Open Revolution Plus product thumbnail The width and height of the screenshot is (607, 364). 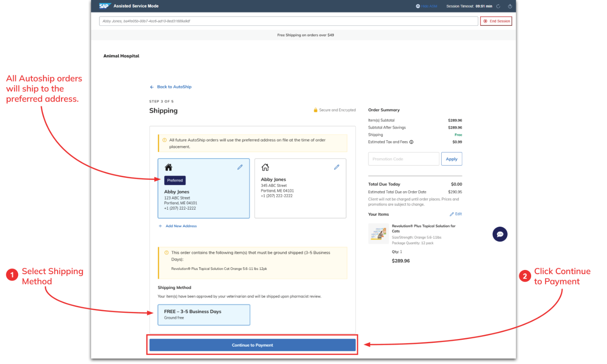point(378,233)
